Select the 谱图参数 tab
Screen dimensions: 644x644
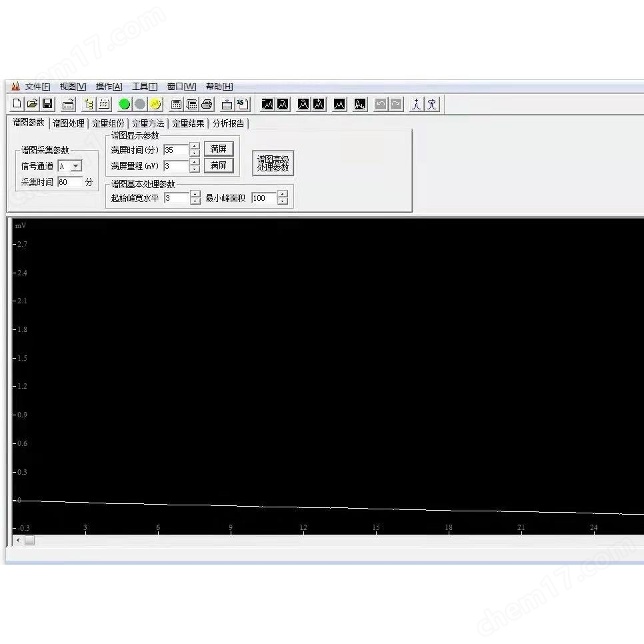(x=29, y=123)
